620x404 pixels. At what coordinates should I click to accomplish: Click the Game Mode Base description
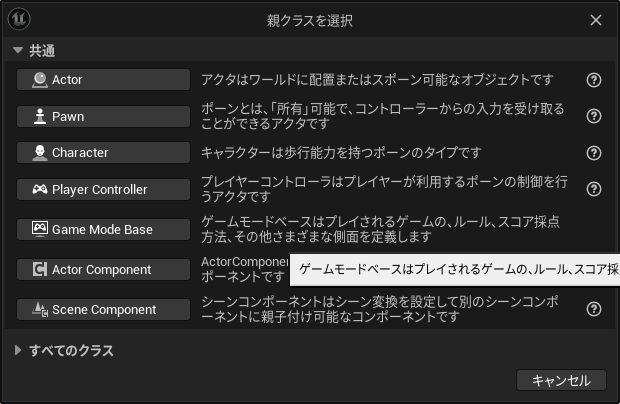(x=380, y=229)
